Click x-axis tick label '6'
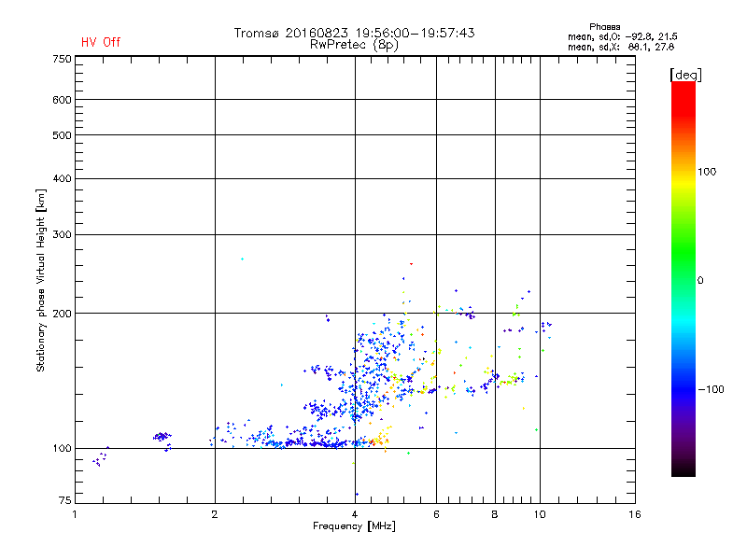 436,514
